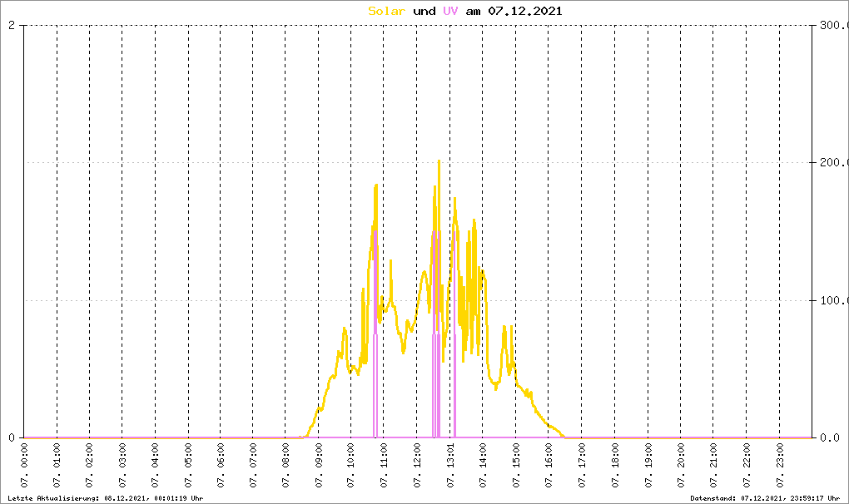This screenshot has width=849, height=504.
Task: Click the "2" label on the left axis
Action: (x=12, y=26)
